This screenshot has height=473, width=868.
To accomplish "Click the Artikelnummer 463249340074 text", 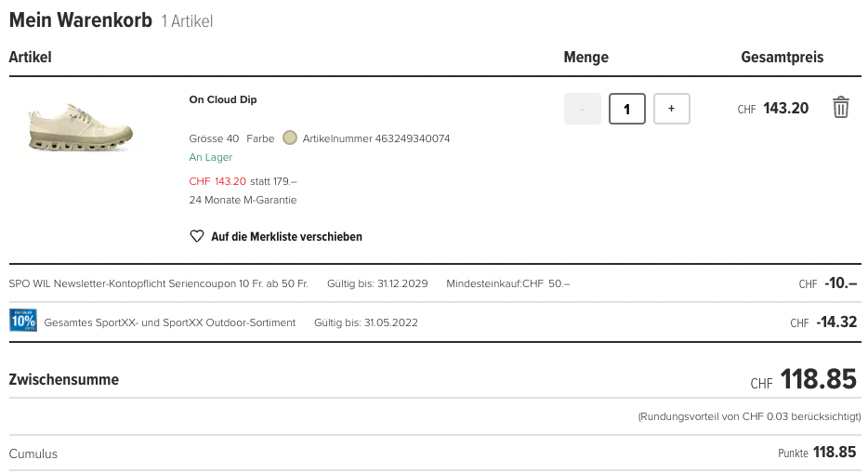I will pos(376,138).
